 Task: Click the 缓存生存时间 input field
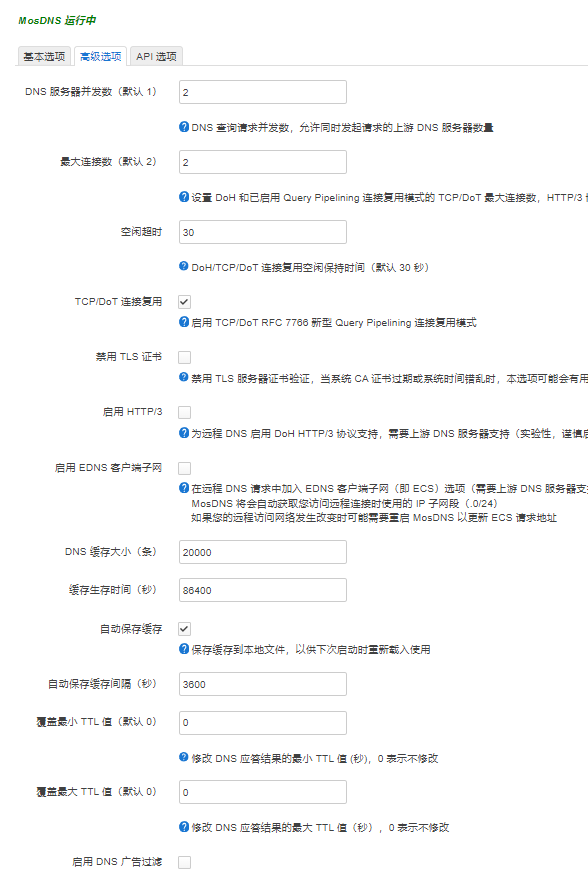click(263, 590)
